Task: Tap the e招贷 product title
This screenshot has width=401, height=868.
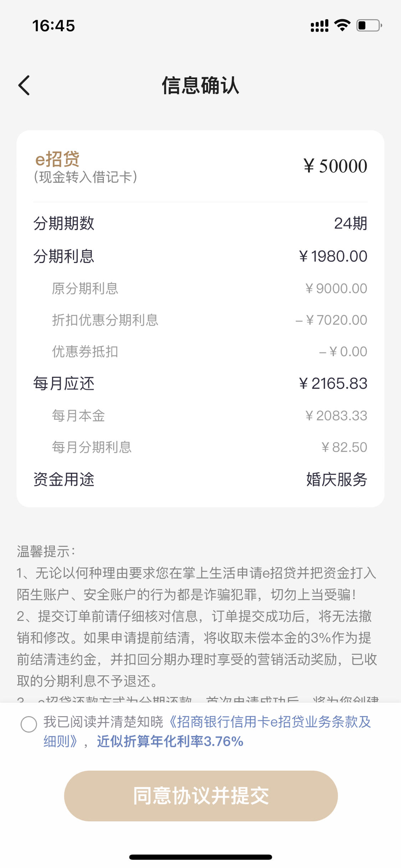Action: coord(57,159)
